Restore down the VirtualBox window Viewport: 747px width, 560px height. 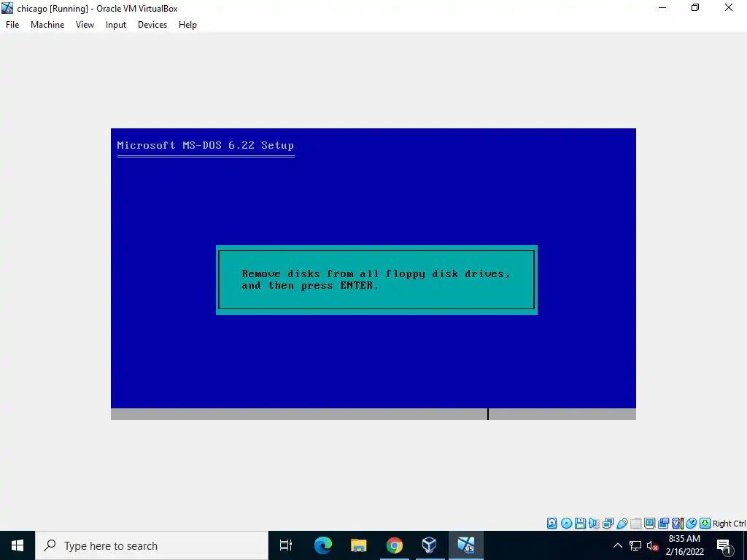click(x=695, y=7)
